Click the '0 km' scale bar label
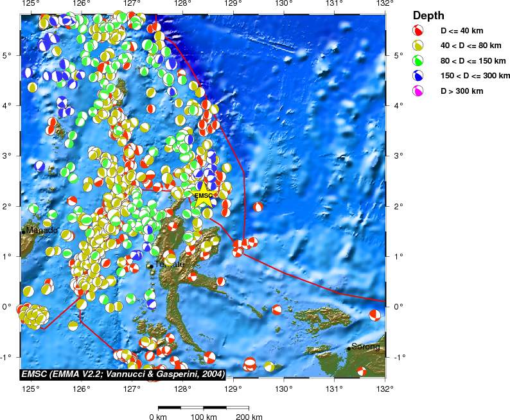This screenshot has width=510, height=420. pos(158,416)
